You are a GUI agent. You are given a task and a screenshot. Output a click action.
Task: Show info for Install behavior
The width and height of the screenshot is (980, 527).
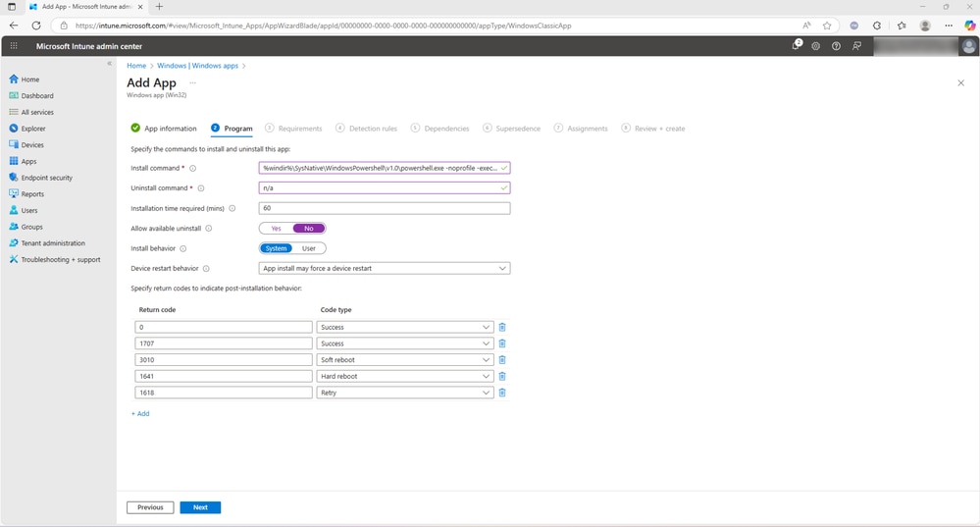[x=183, y=248]
